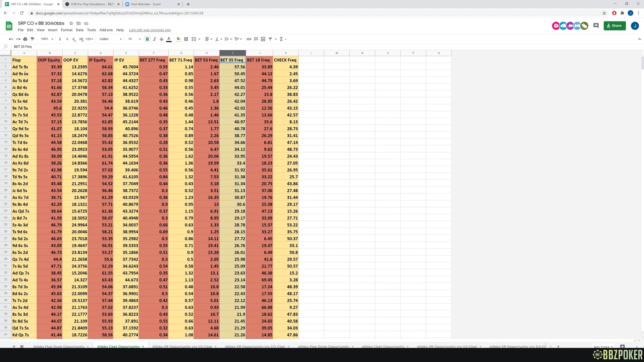Click the print icon

tap(25, 39)
